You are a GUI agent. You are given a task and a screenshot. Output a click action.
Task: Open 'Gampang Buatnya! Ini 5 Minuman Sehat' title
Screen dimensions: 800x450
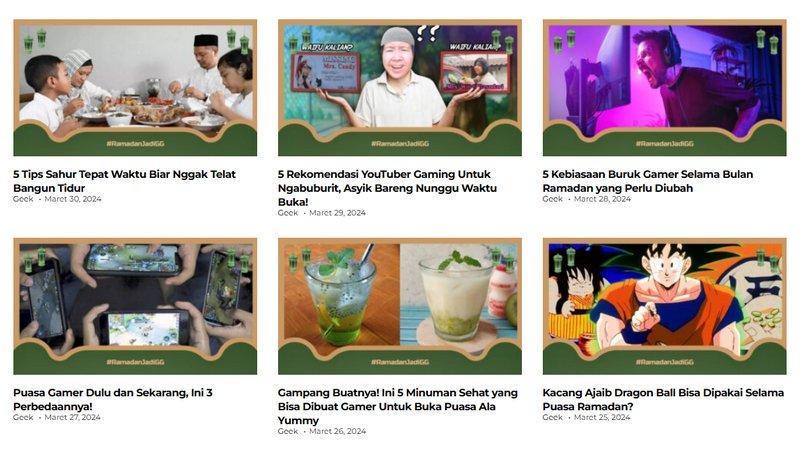(x=397, y=406)
